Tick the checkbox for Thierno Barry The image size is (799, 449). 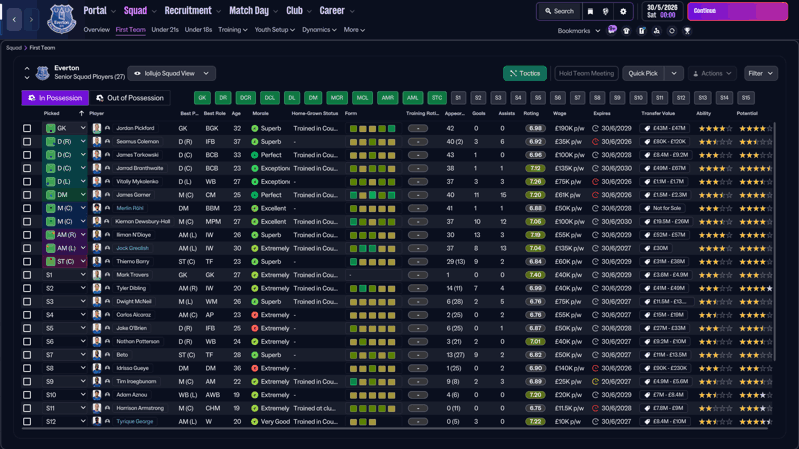pyautogui.click(x=27, y=261)
